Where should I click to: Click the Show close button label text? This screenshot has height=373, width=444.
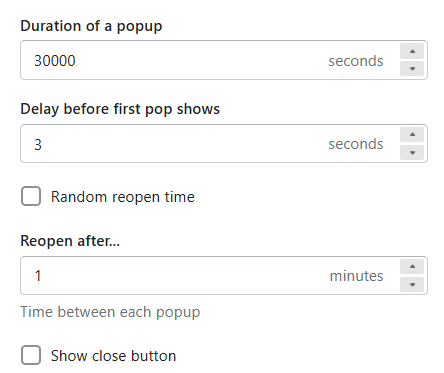[113, 356]
